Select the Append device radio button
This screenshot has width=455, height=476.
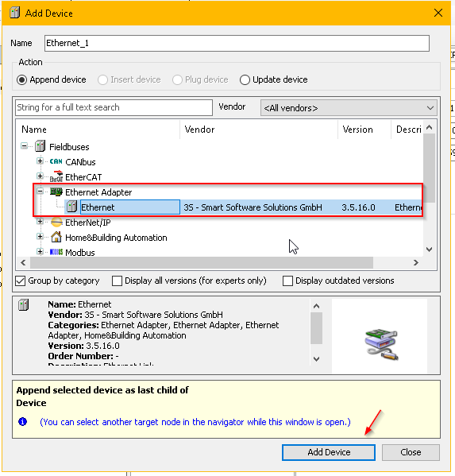click(x=22, y=79)
